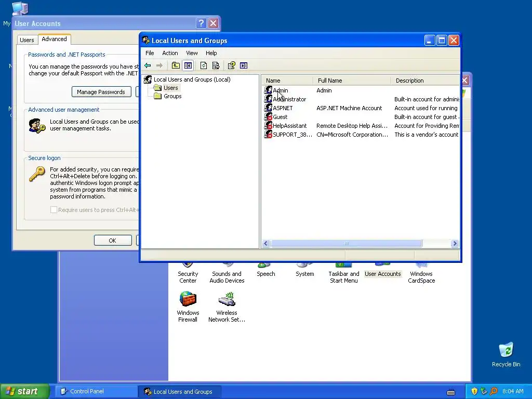Open Speech item in Control Panel
Viewport: 532px width, 399px height.
click(265, 270)
